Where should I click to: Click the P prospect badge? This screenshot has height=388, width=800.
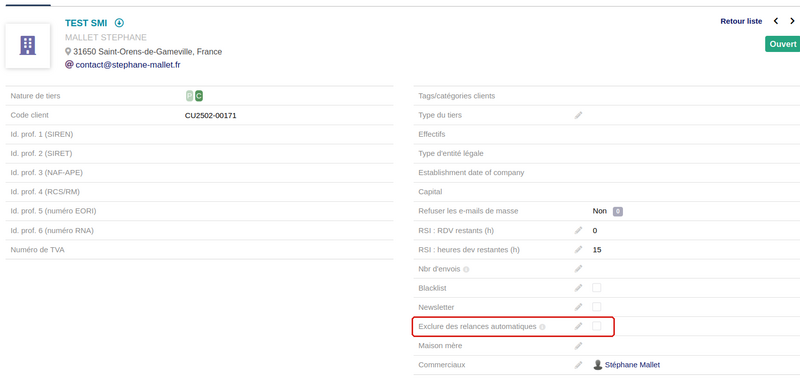click(x=190, y=96)
